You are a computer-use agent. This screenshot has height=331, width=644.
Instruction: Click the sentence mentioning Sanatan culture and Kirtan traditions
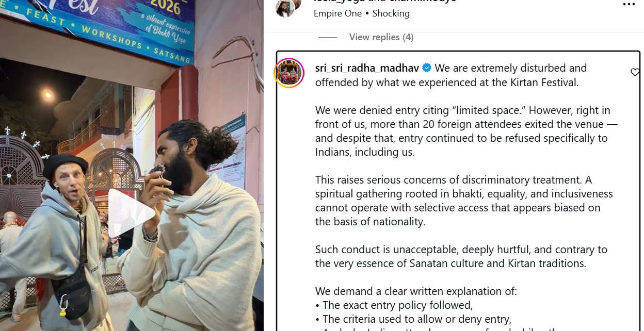point(461,256)
